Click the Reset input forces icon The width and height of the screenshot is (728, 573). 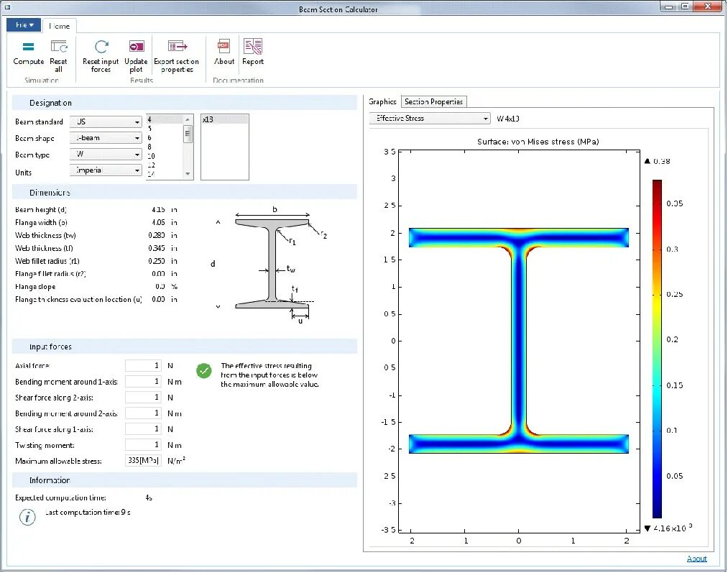101,47
